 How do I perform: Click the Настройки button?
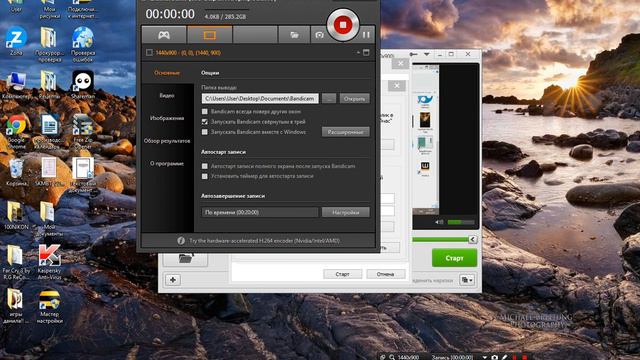click(345, 212)
